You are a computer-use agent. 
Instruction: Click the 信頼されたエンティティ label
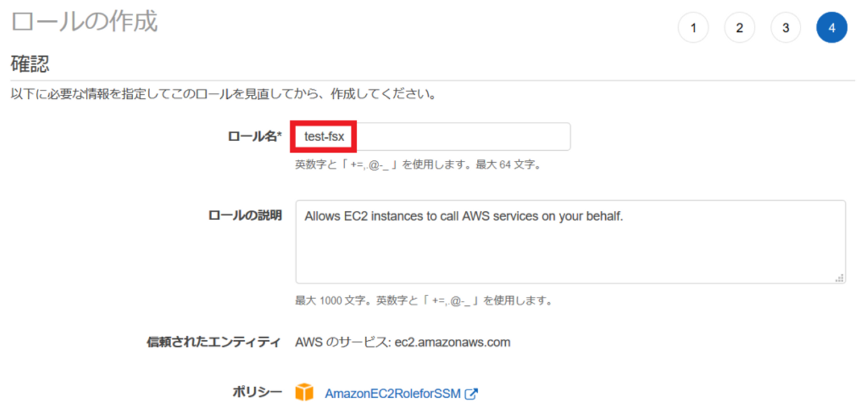(214, 343)
